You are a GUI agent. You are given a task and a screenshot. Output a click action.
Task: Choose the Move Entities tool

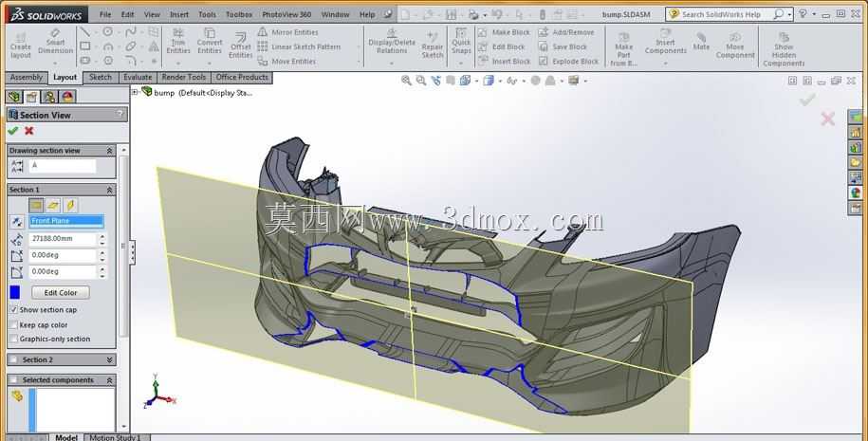[286, 61]
